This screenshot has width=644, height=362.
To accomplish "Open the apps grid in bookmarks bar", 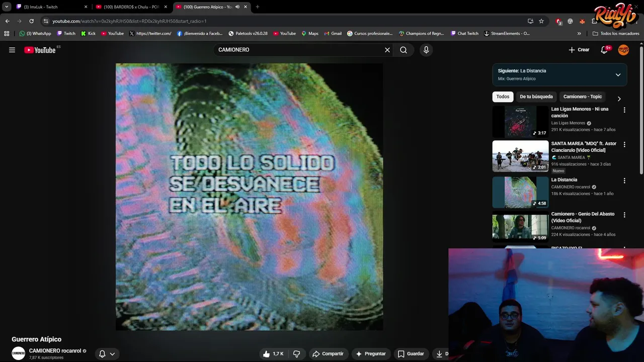I will (7, 34).
